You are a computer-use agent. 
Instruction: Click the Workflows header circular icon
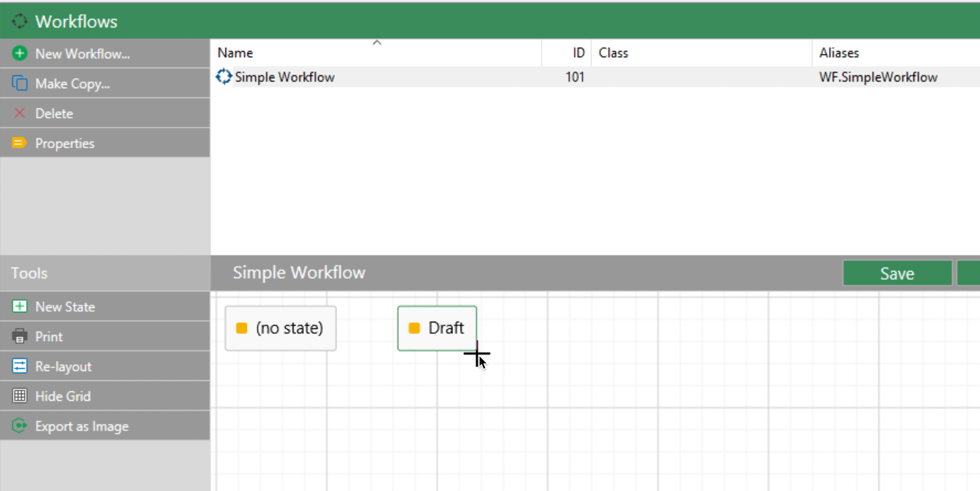pyautogui.click(x=20, y=21)
